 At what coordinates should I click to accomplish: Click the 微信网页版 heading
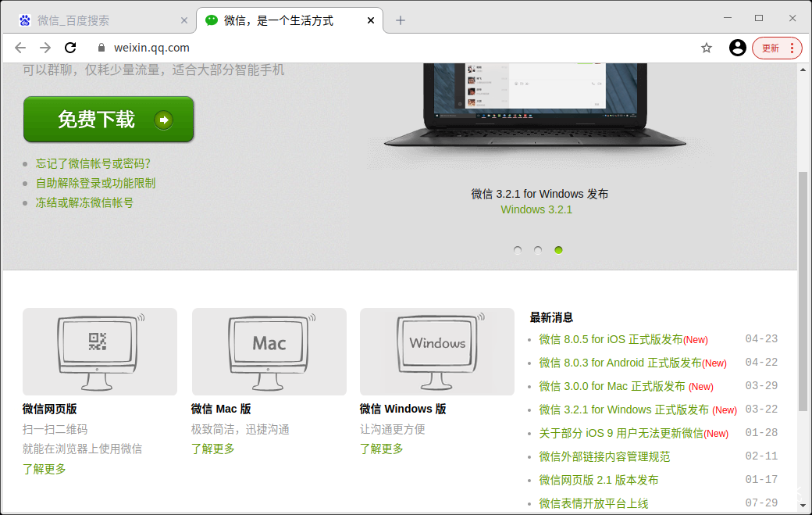pyautogui.click(x=50, y=409)
